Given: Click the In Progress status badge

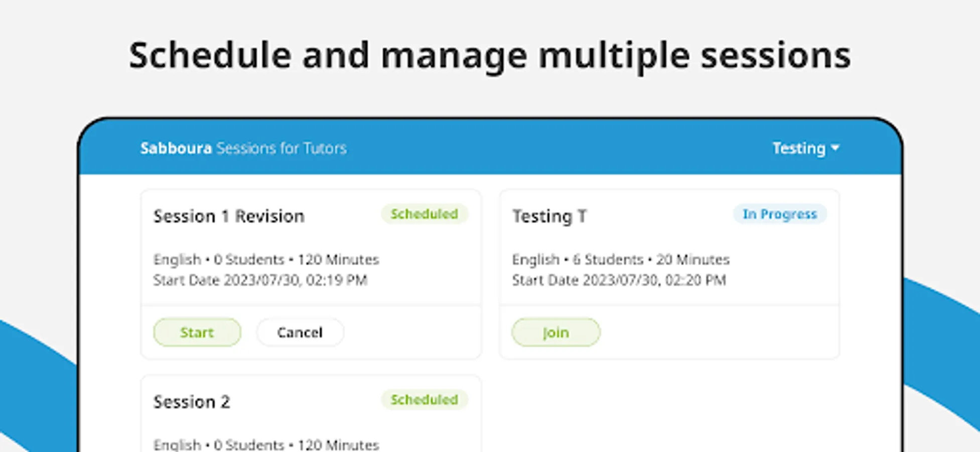Looking at the screenshot, I should pos(779,214).
